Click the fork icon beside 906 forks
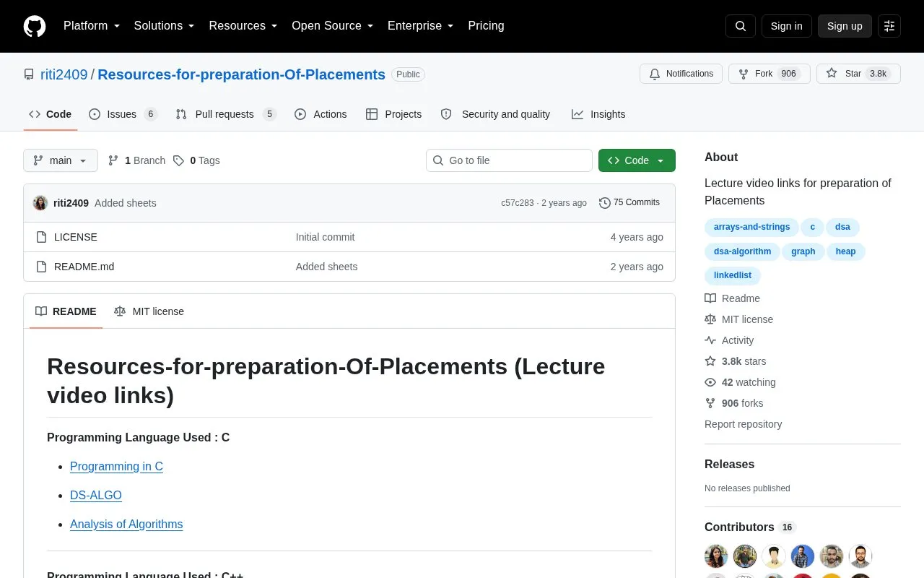This screenshot has width=924, height=578. (x=710, y=403)
